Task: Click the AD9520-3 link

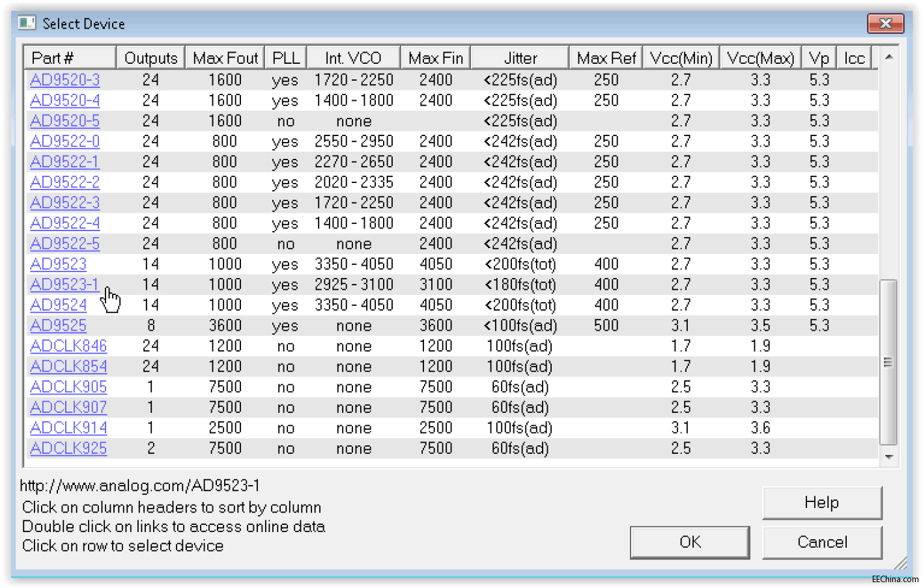Action: (x=64, y=80)
